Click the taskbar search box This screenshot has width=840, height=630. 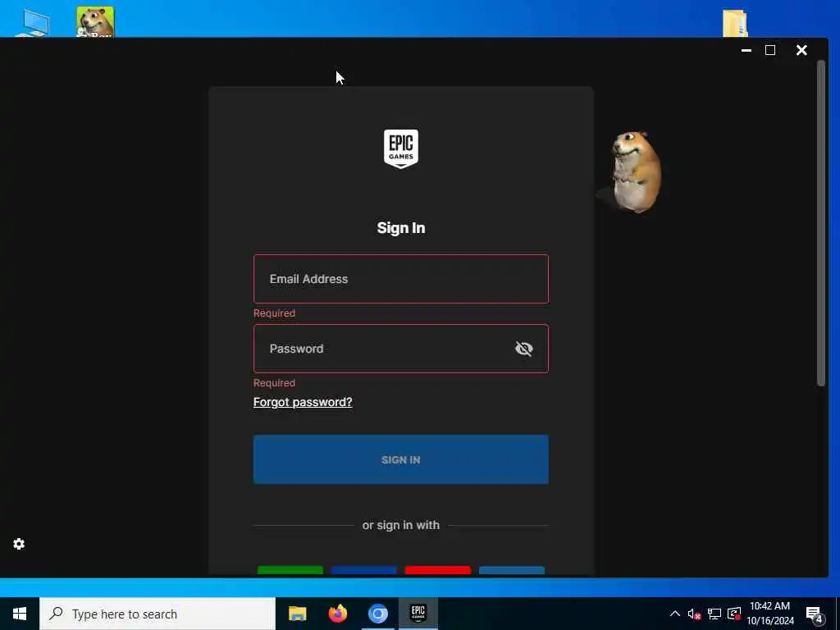coord(157,614)
